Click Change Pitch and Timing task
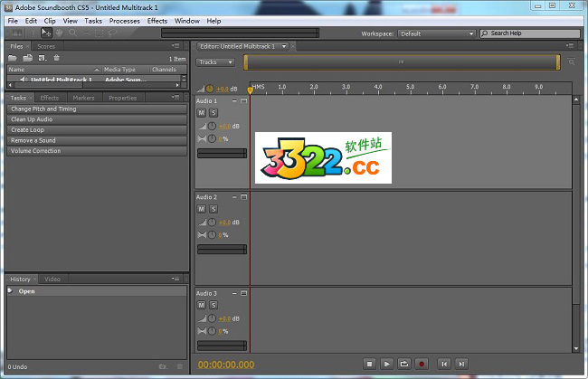Screen dimensions: 588x379 click(97, 109)
